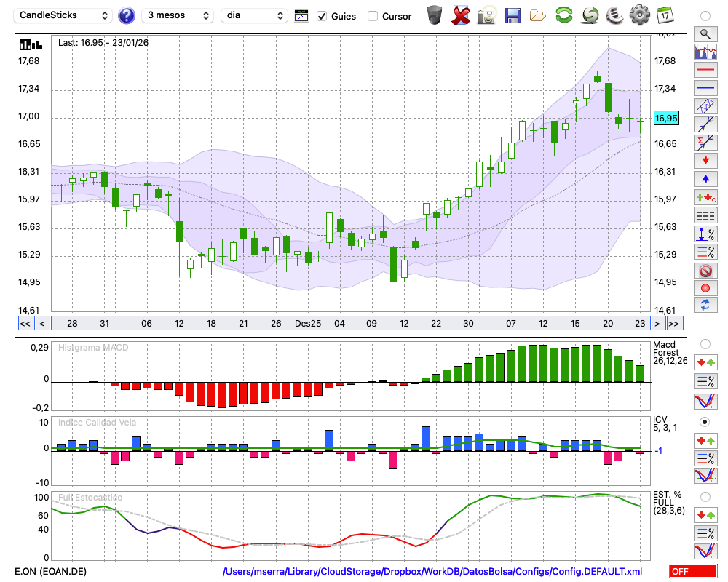Image resolution: width=728 pixels, height=582 pixels.
Task: Click the blue question mark help icon
Action: click(127, 15)
